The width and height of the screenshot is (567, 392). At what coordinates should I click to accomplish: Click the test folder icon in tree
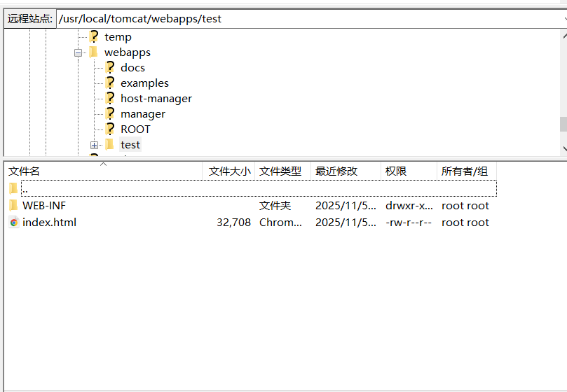[110, 144]
